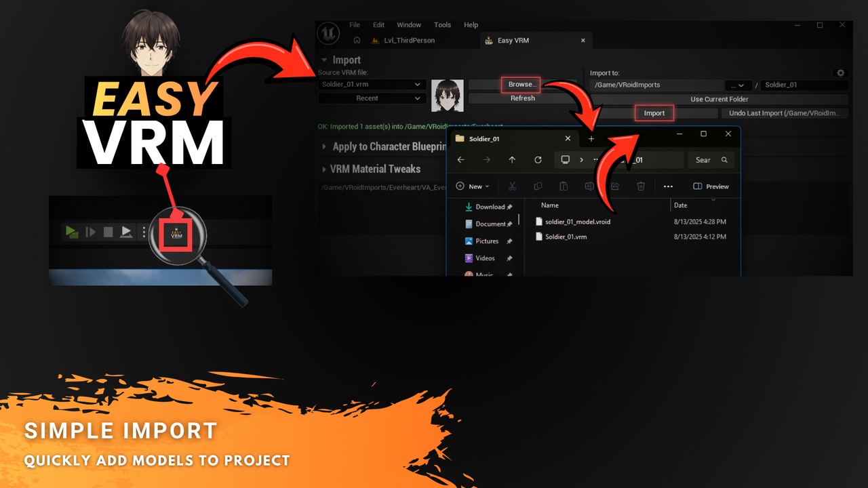Open the Edit menu
Screen dimensions: 868x488
click(378, 25)
